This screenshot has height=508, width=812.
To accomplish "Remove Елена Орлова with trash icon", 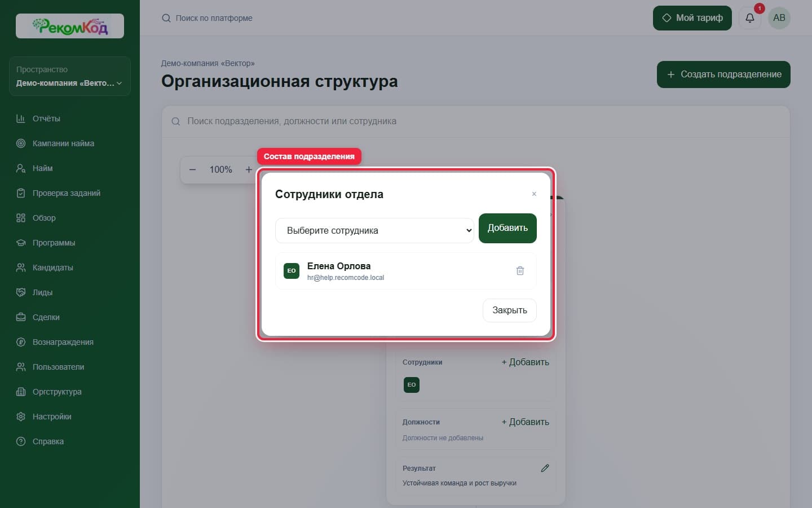I will point(520,271).
